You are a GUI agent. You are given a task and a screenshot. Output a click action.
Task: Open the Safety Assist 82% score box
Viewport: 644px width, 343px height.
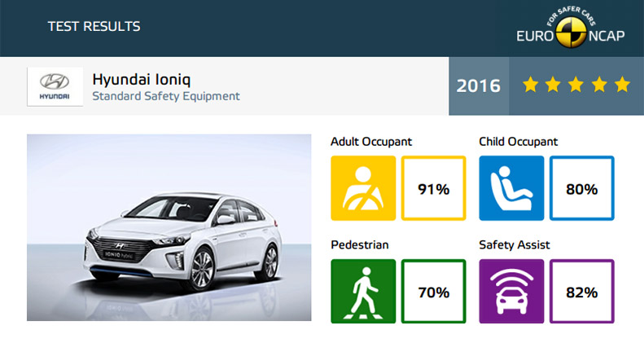[581, 291]
